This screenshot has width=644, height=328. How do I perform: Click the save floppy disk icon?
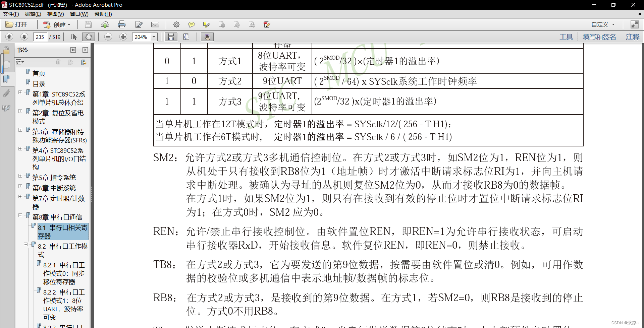tap(88, 24)
